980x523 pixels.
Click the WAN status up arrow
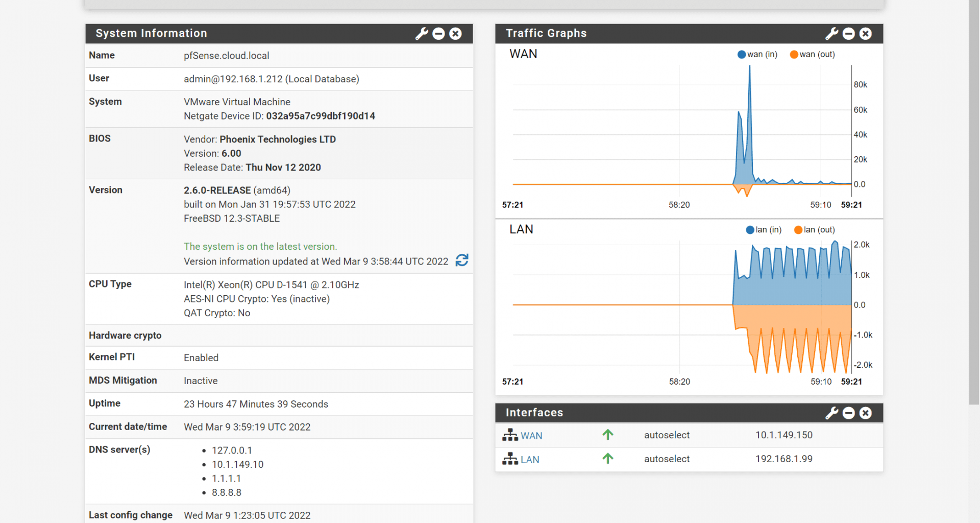pos(607,435)
